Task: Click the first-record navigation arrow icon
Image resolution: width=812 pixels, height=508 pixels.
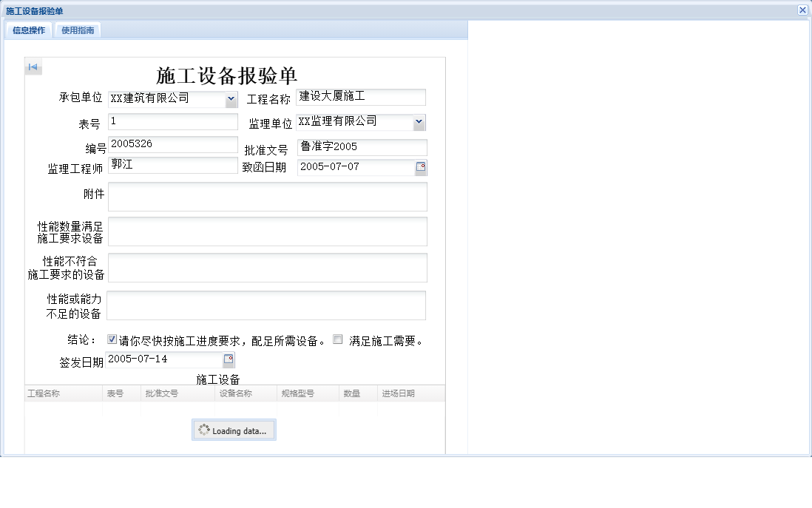Action: pyautogui.click(x=33, y=67)
